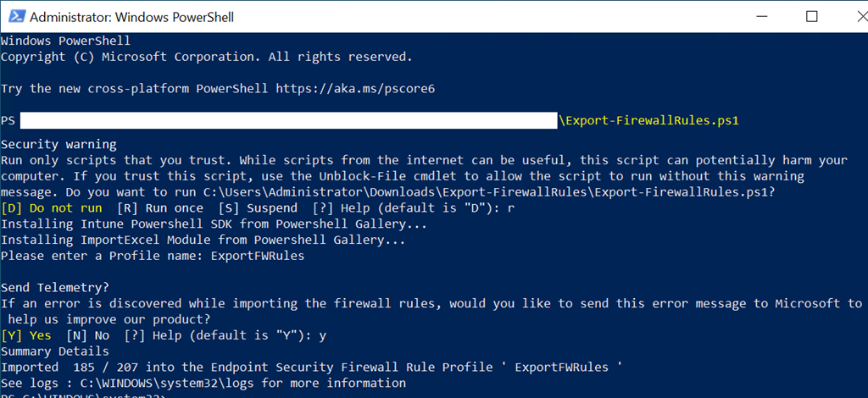Click the 'Security warning' heading

[x=58, y=144]
